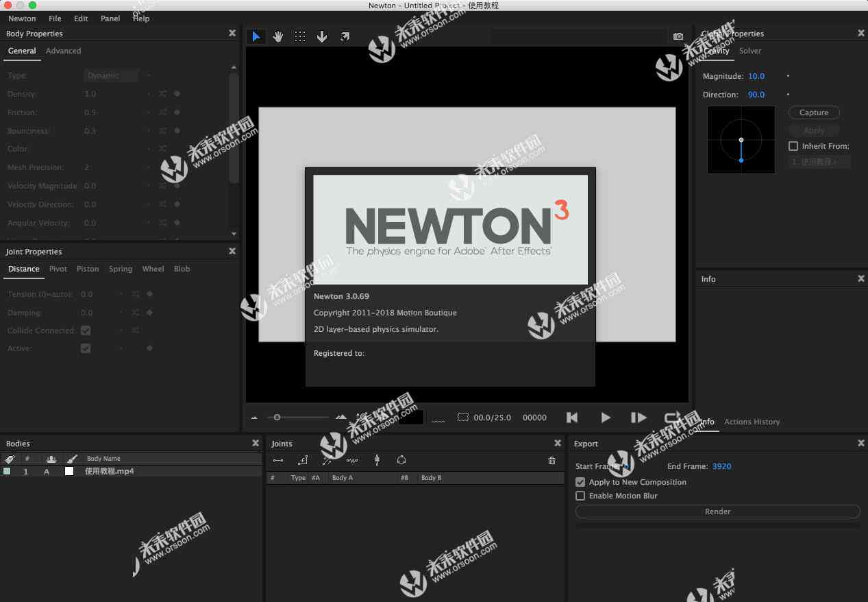Toggle the label box for 使用教程.mp4
868x602 pixels.
pyautogui.click(x=7, y=472)
